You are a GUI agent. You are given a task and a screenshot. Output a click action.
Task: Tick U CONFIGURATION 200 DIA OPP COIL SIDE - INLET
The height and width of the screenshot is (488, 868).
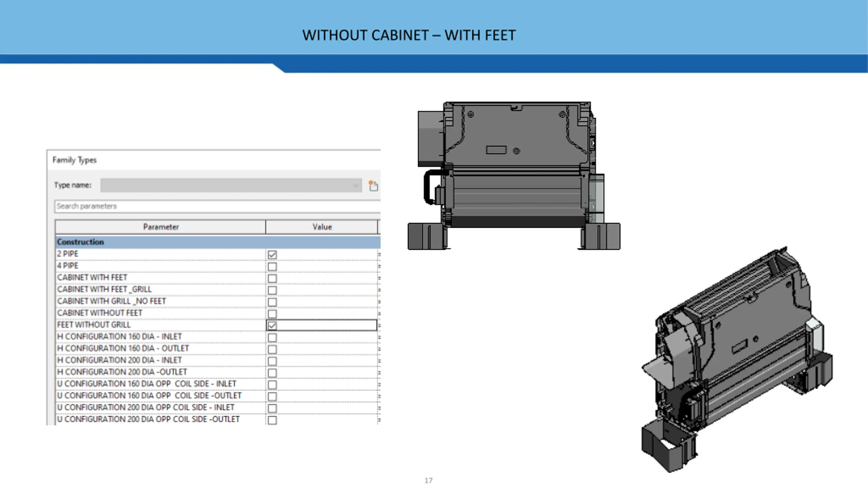coord(272,408)
